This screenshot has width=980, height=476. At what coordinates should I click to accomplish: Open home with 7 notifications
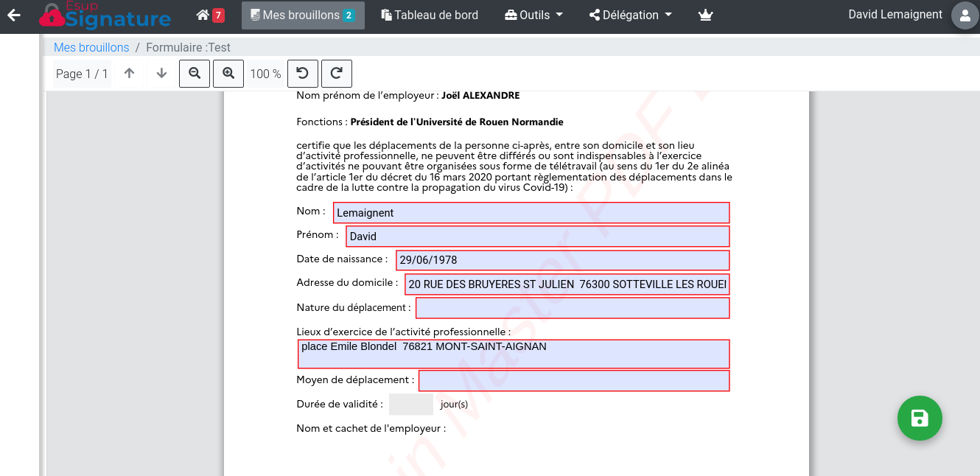(x=210, y=15)
